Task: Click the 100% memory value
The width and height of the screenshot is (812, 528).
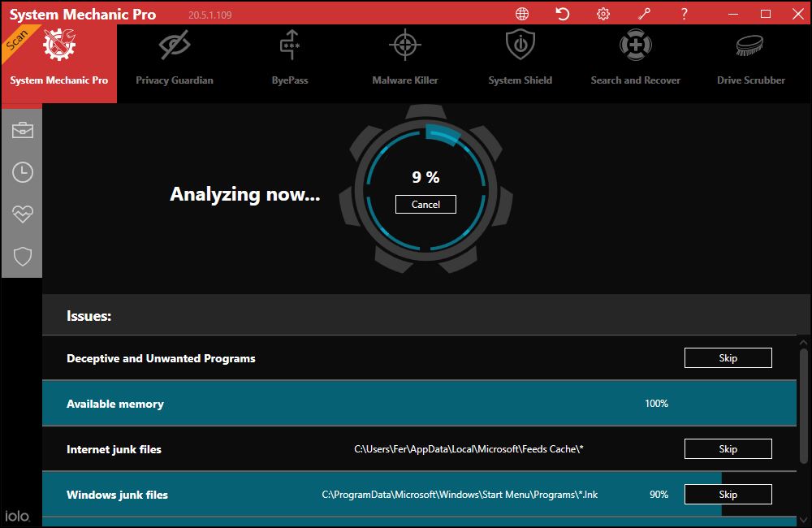Action: (657, 404)
